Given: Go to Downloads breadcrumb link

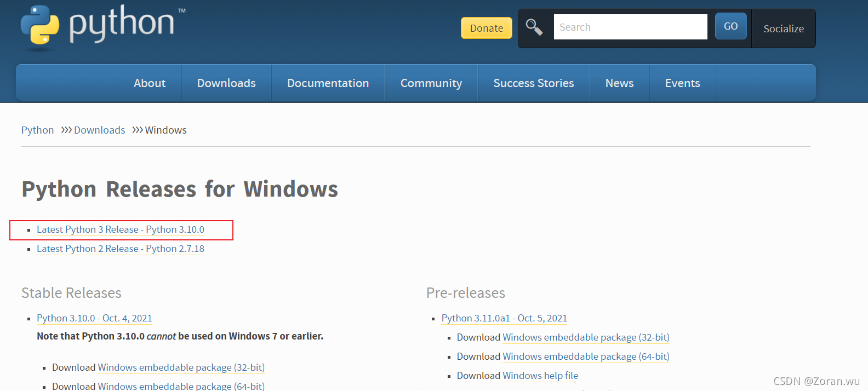Looking at the screenshot, I should click(x=99, y=130).
